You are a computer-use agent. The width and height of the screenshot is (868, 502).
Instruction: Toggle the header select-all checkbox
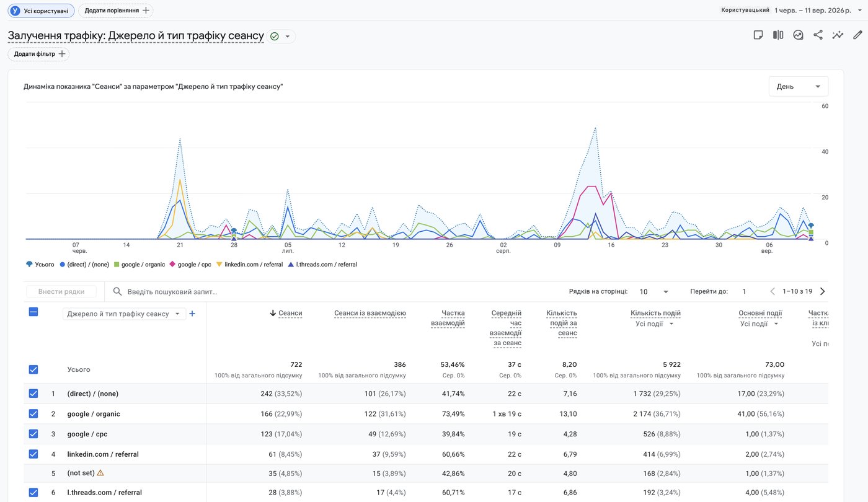(33, 312)
